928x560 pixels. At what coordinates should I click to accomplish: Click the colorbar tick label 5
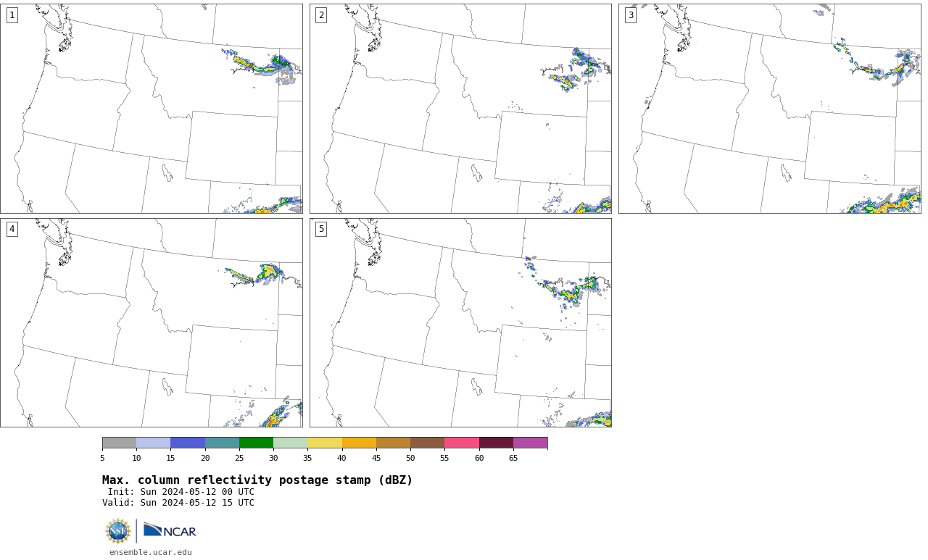point(102,458)
